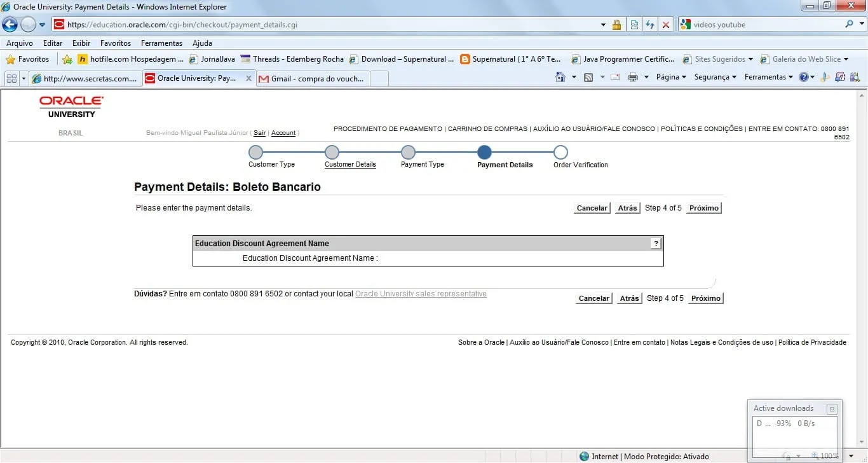
Task: Open the Política de Privacidade footer link
Action: coord(812,342)
